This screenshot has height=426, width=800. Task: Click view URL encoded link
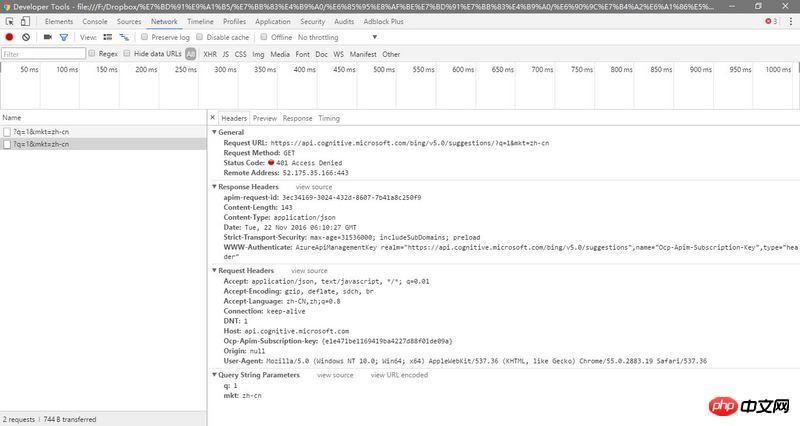point(399,375)
